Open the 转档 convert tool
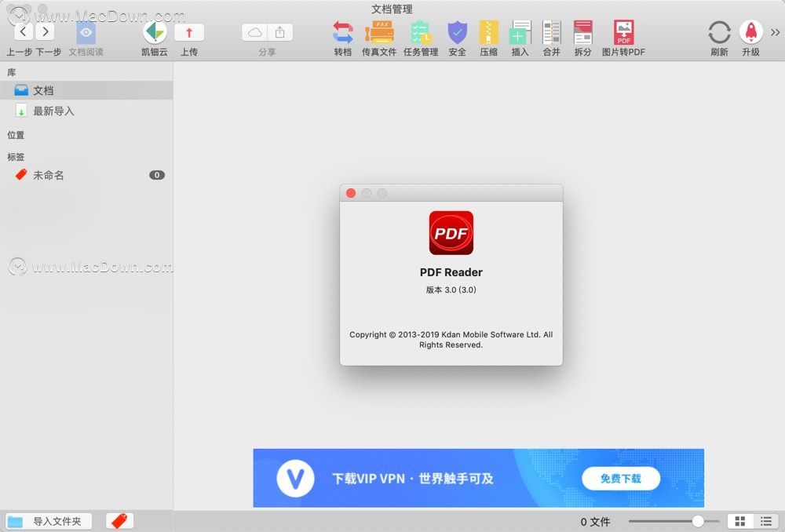This screenshot has height=532, width=785. pos(343,32)
